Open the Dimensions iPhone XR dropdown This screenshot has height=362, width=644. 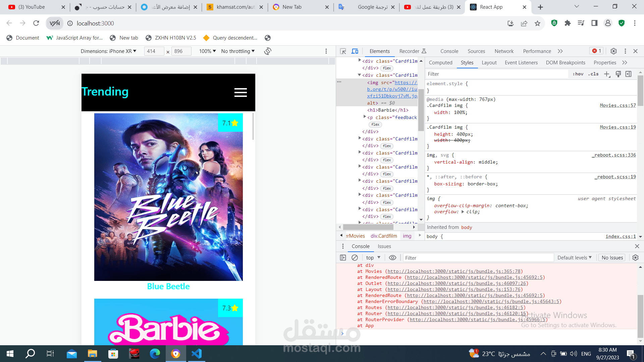coord(108,51)
